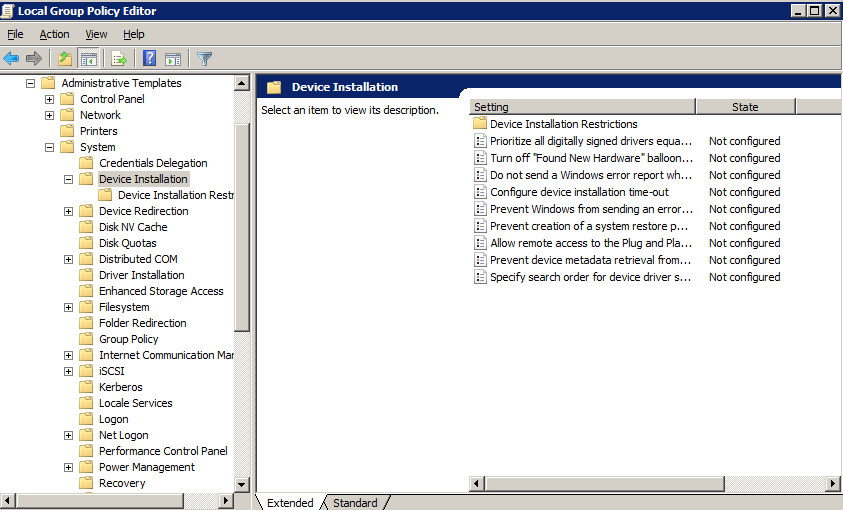Open the Action menu

[x=54, y=34]
